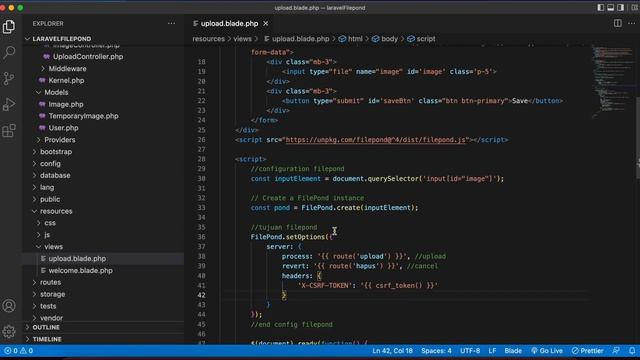Select upload.blade.php in explorer tree

point(77,258)
